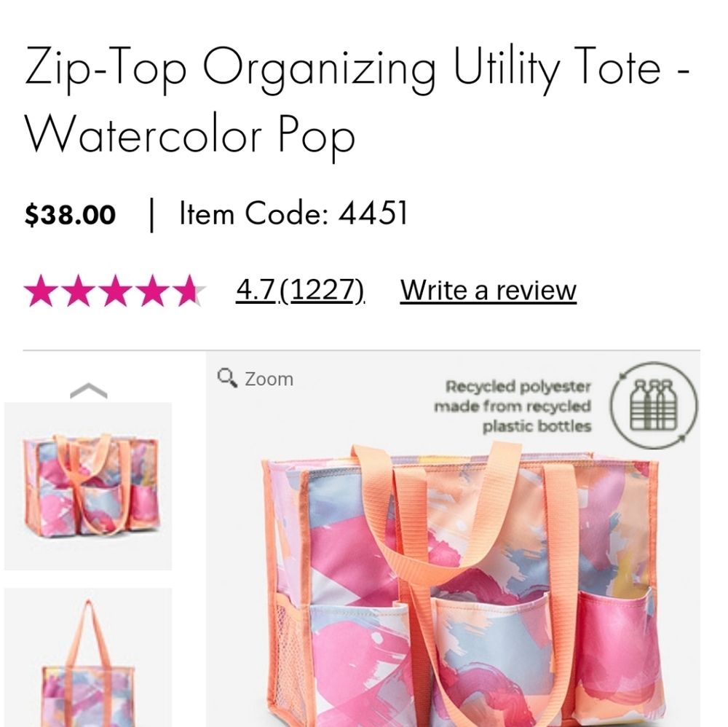The image size is (728, 727).
Task: Click the third pink star
Action: click(x=116, y=290)
